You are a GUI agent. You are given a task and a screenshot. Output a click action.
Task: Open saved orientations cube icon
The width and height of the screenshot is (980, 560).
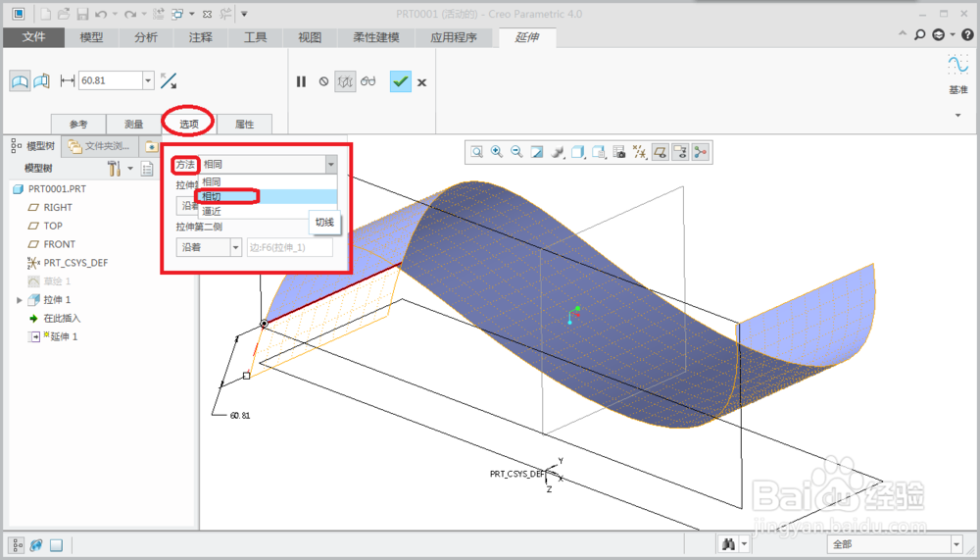[x=578, y=152]
